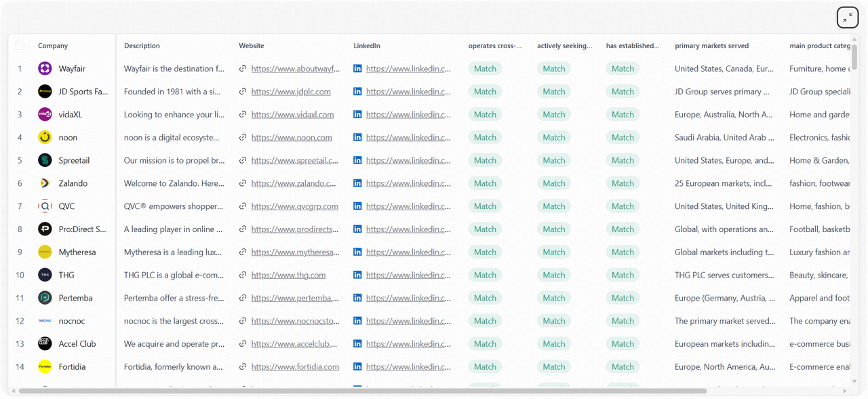Click LinkedIn icon in the Mytheresa row
The image size is (868, 399).
pyautogui.click(x=357, y=252)
